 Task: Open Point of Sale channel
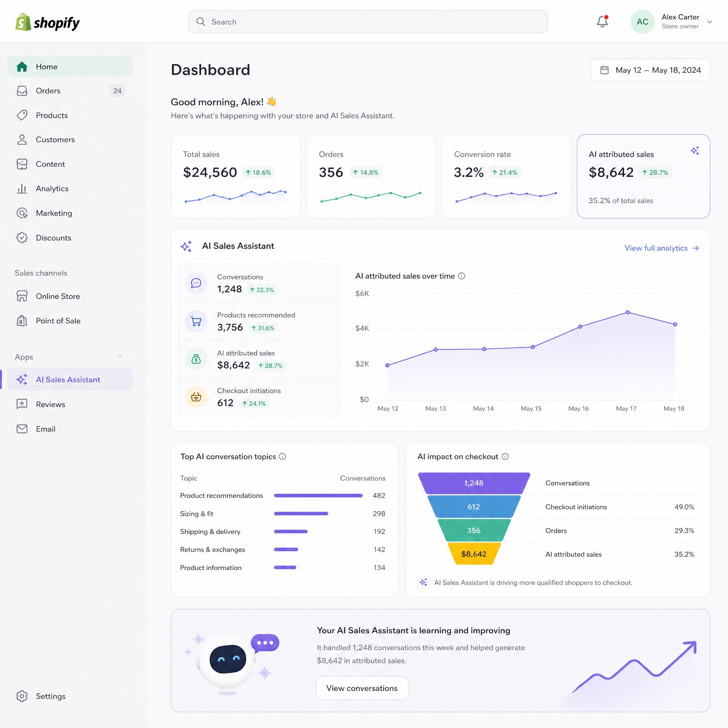coord(70,321)
